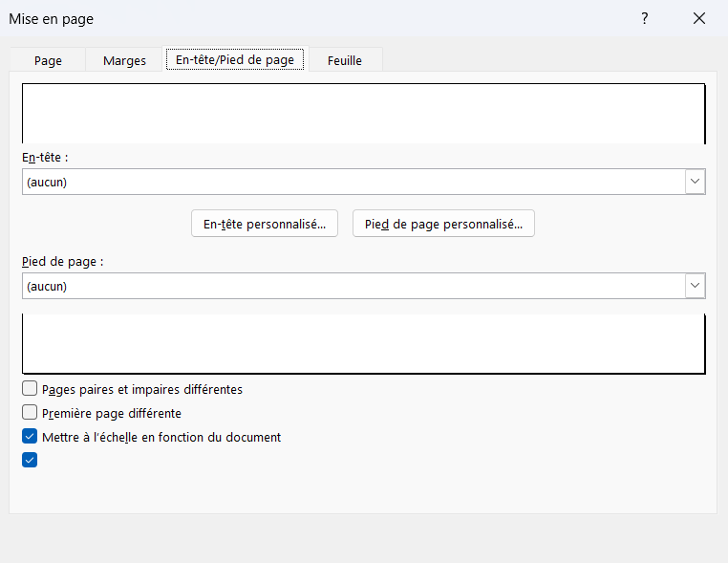
Task: Click En-tête personnalisé button
Action: click(265, 224)
